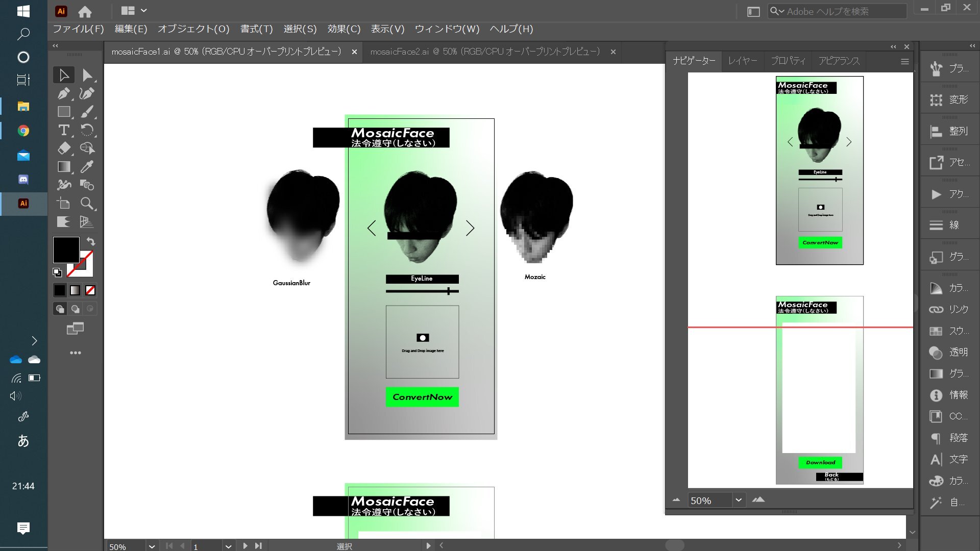Select the Type tool

pos(63,130)
